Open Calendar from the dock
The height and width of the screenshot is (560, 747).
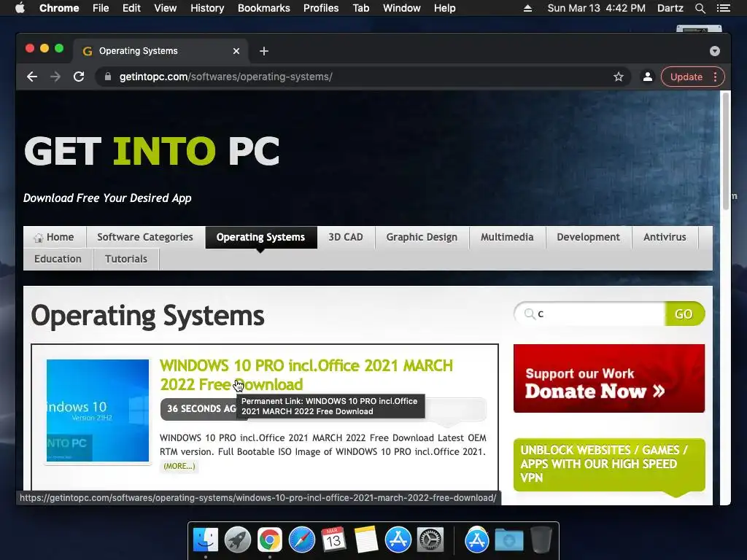point(333,540)
